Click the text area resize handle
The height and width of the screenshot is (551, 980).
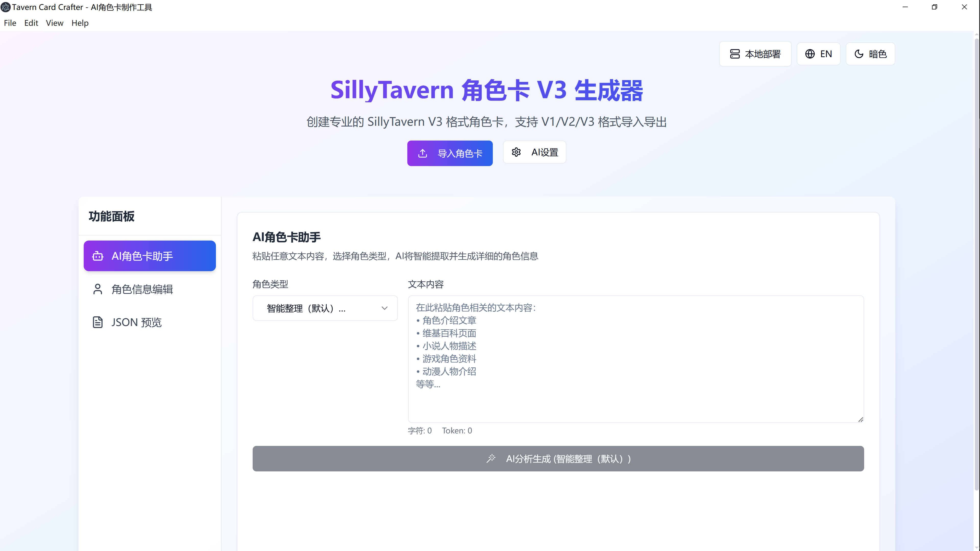861,419
